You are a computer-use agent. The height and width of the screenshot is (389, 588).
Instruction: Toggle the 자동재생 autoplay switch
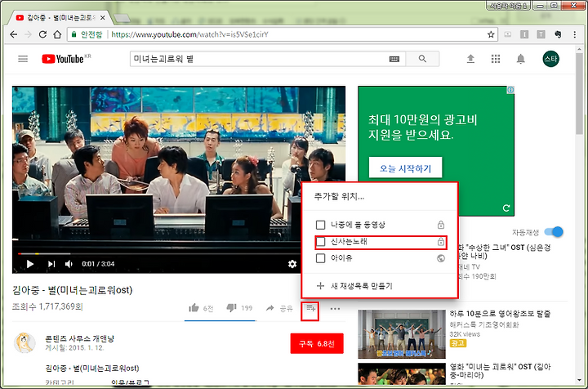coord(555,232)
